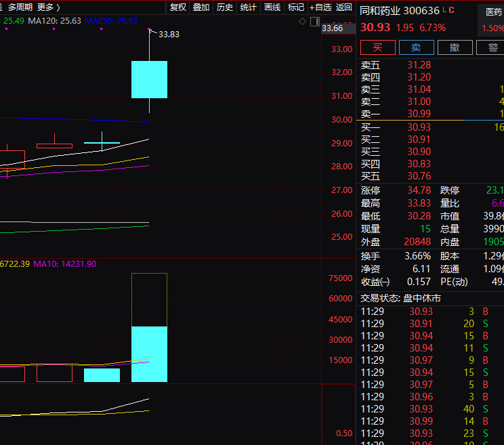Click the L margin-trading badge

(444, 10)
